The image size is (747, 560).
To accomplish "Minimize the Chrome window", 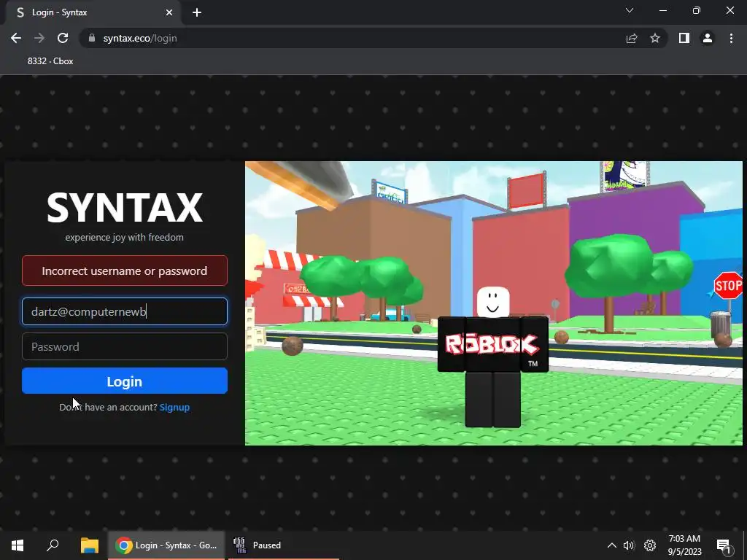I will [662, 10].
